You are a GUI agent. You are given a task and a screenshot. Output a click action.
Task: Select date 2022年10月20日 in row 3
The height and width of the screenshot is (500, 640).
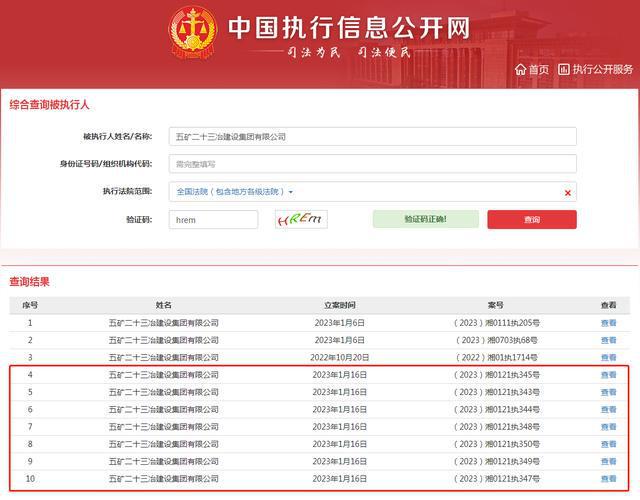click(340, 358)
